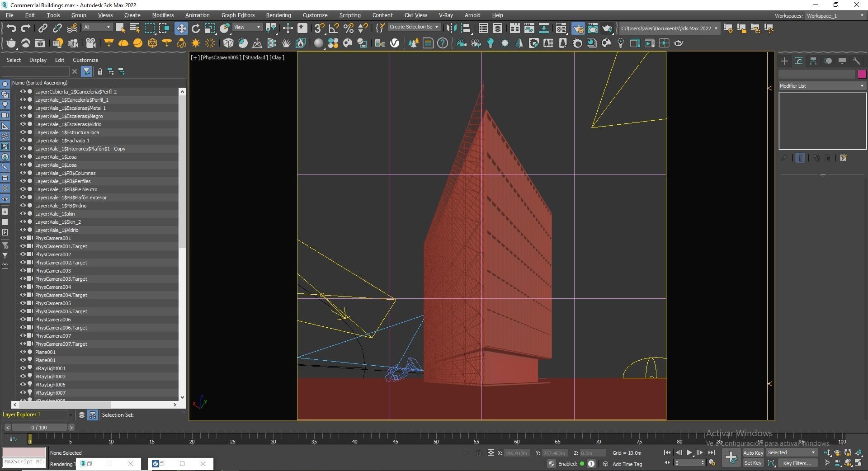868x471 pixels.
Task: Open the Hierarchy panel tab
Action: tap(813, 61)
